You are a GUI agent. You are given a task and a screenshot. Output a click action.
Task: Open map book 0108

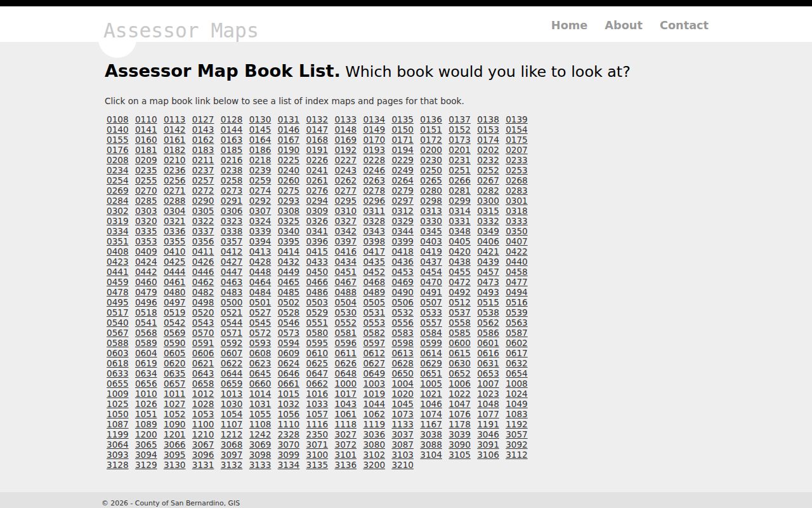pyautogui.click(x=117, y=119)
